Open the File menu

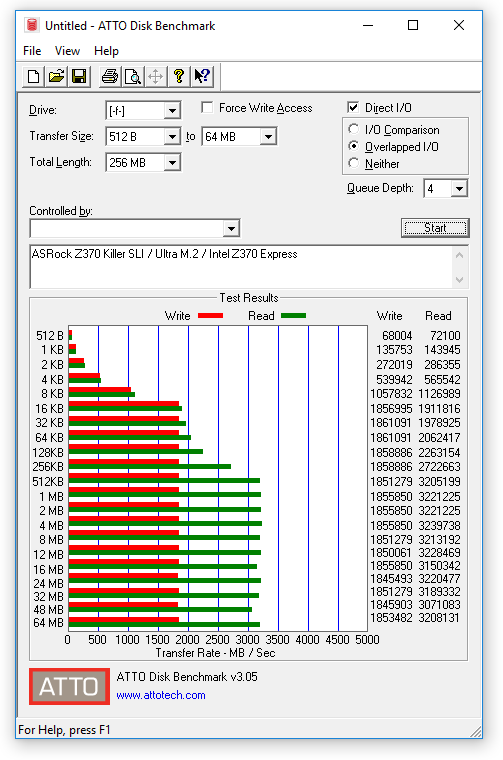32,51
